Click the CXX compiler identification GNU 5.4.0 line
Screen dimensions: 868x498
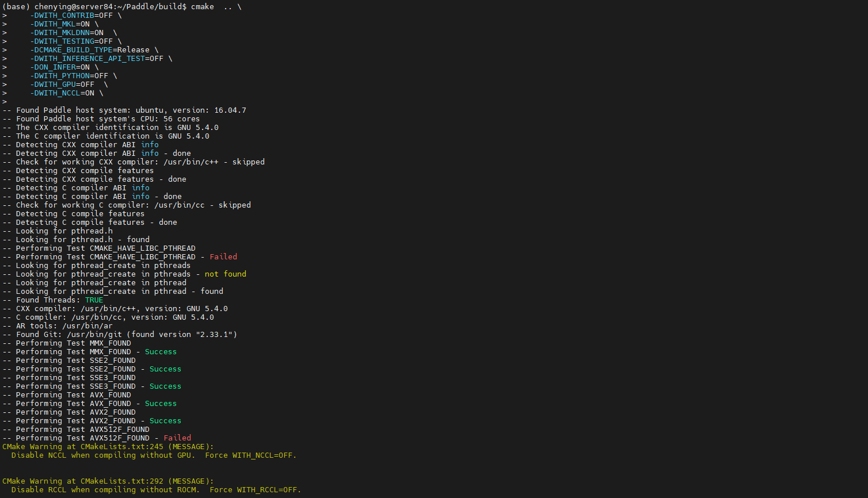pyautogui.click(x=111, y=128)
